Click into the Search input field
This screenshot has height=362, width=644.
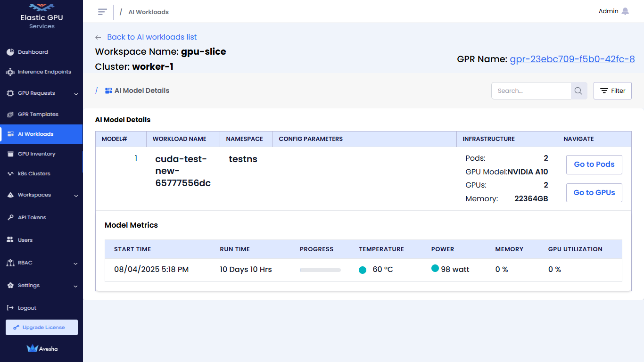531,91
